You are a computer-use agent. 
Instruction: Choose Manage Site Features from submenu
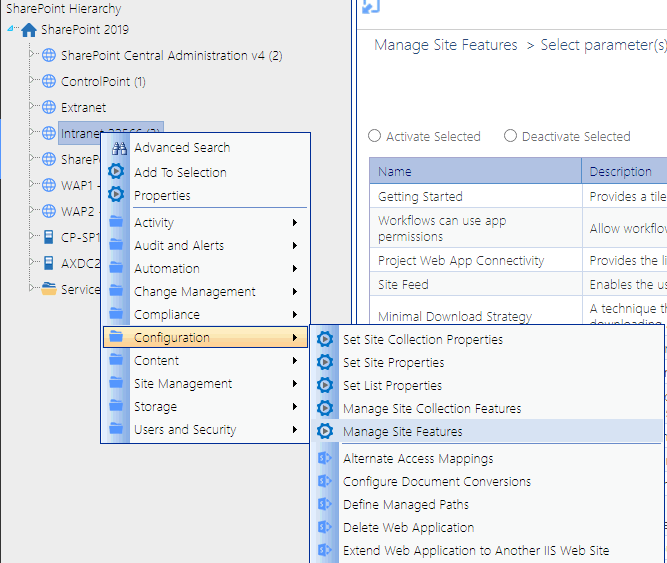pyautogui.click(x=402, y=432)
